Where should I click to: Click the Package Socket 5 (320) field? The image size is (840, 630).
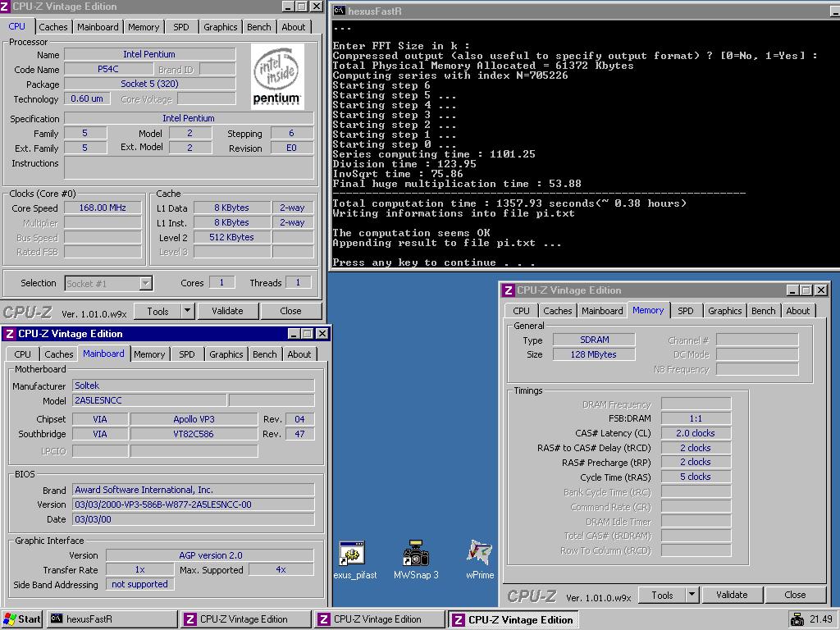(149, 84)
